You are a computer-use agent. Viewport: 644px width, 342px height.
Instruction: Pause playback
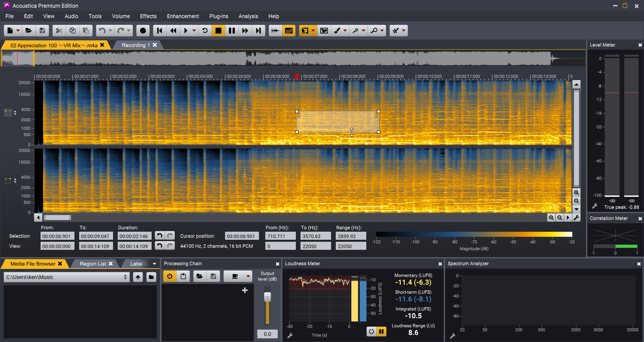[x=232, y=31]
